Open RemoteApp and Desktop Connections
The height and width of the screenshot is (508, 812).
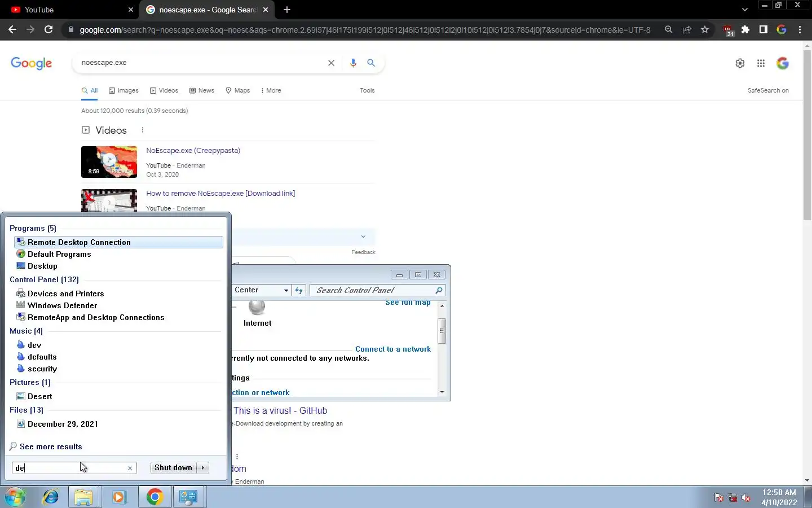point(96,317)
